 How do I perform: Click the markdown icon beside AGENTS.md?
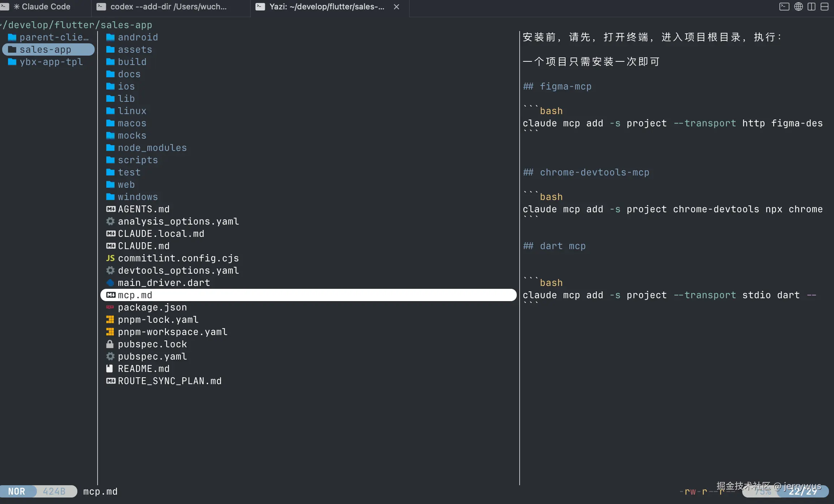pos(111,209)
